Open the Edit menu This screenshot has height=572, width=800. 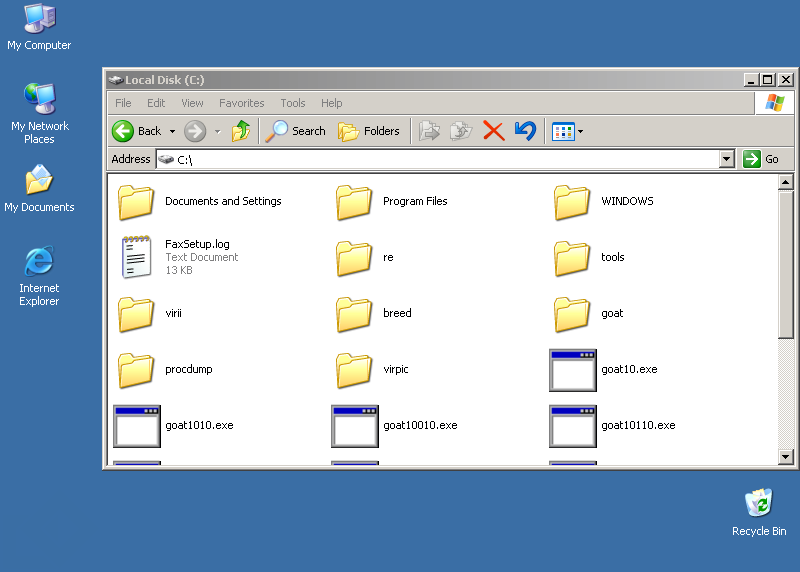[x=156, y=103]
